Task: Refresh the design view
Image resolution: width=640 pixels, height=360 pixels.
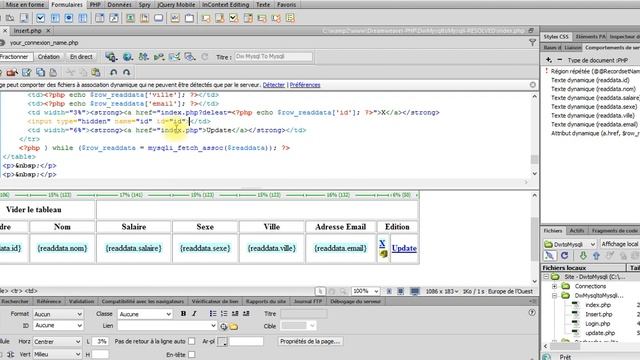Action: pyautogui.click(x=204, y=57)
